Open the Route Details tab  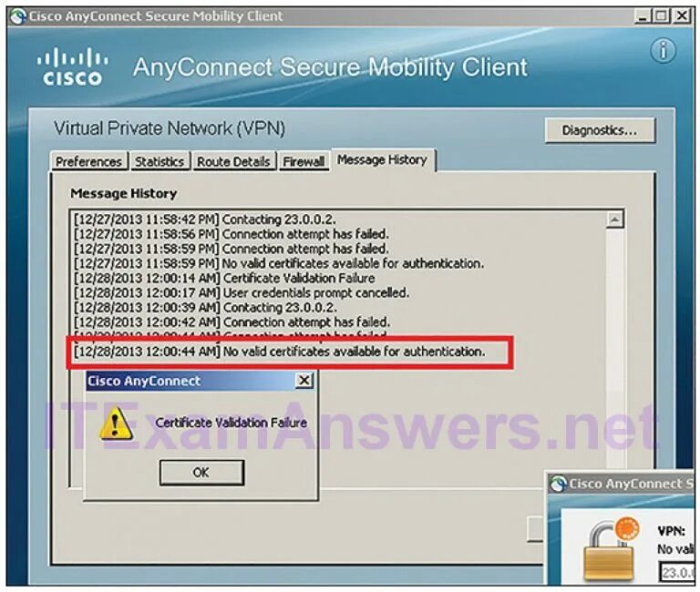click(233, 161)
